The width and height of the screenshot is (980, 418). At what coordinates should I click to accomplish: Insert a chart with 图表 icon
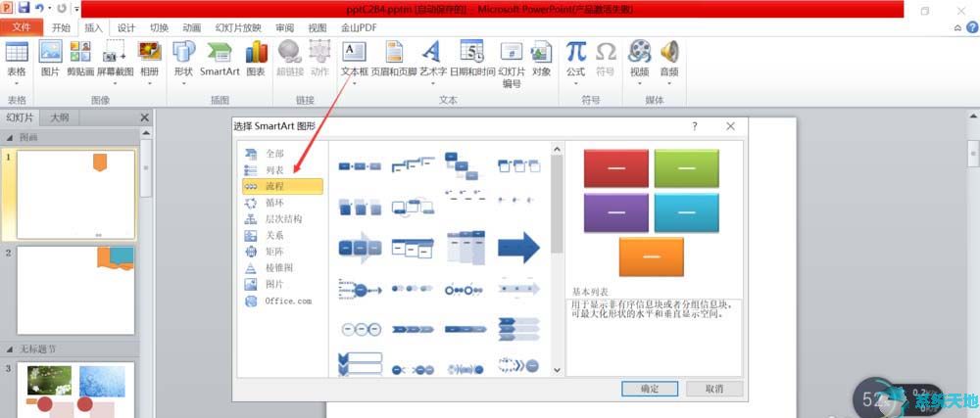tap(256, 58)
